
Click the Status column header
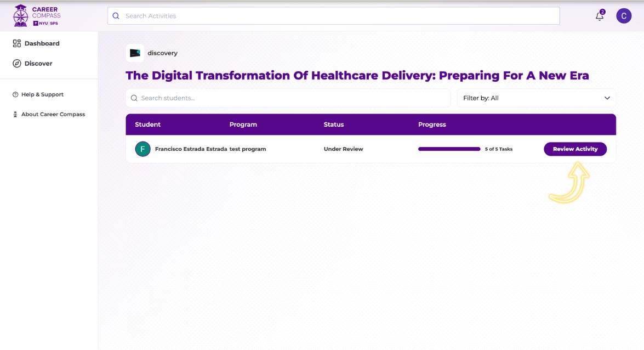tap(333, 125)
